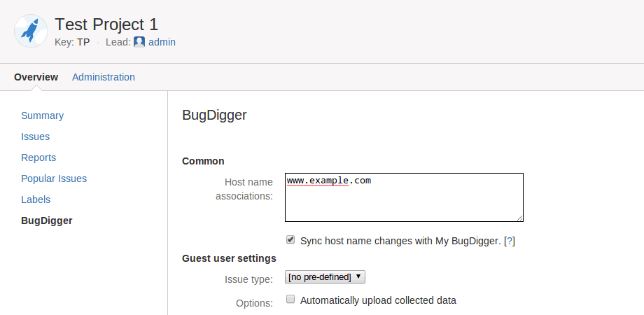Click into Host name associations textarea
644x315 pixels.
coord(404,197)
